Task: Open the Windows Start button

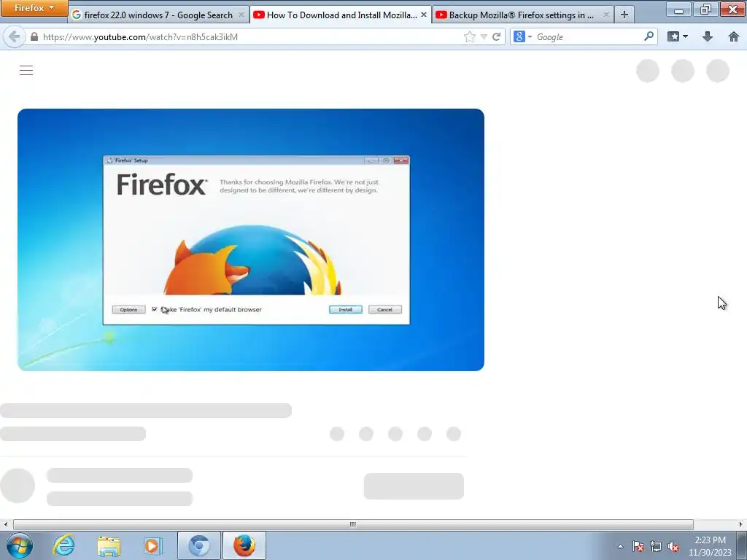Action: coord(20,545)
